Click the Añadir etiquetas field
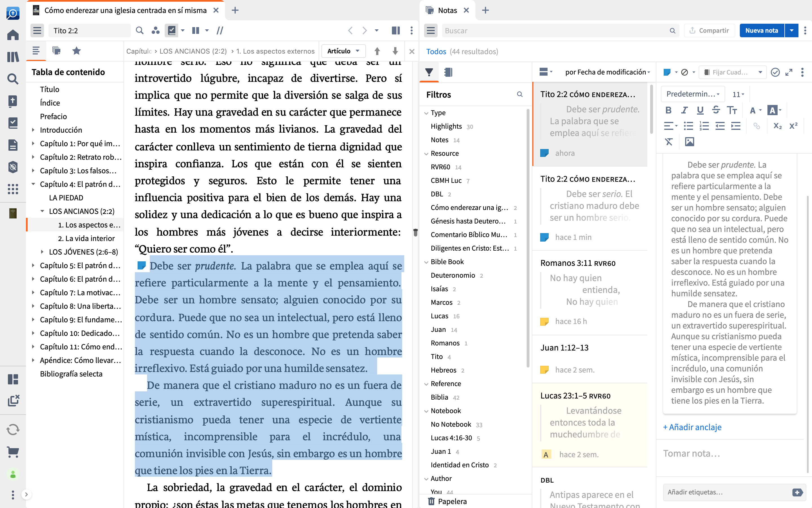 click(x=727, y=492)
